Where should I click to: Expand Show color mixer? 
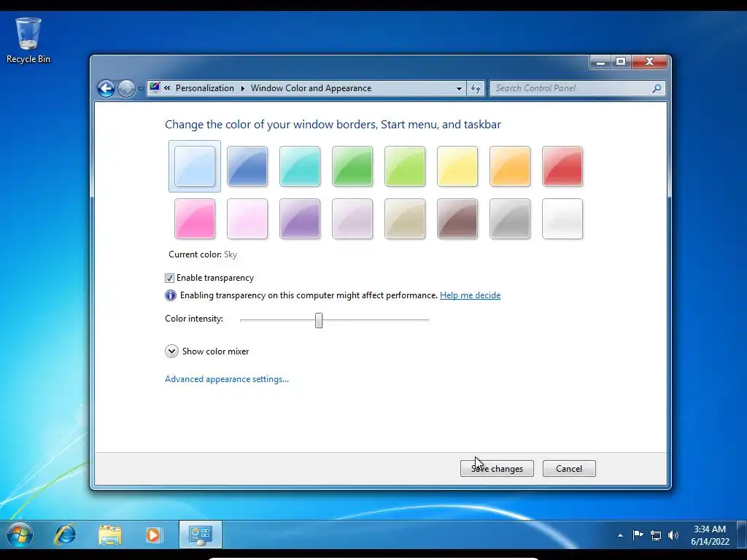pyautogui.click(x=171, y=351)
